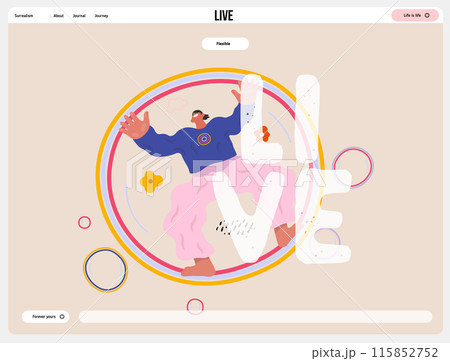Image resolution: width=450 pixels, height=361 pixels.
Task: Click the long white bar at bottom
Action: point(255,317)
